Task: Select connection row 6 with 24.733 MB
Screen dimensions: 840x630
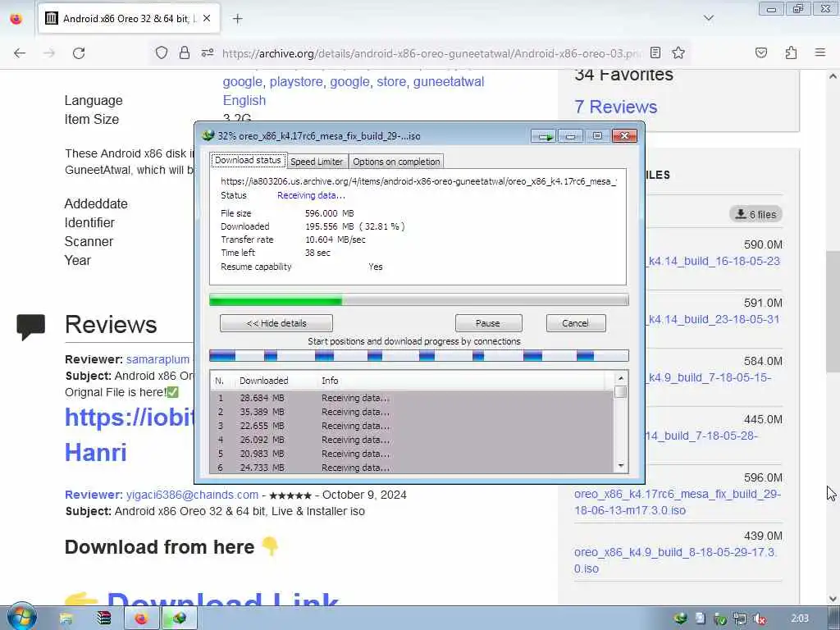Action: 412,467
